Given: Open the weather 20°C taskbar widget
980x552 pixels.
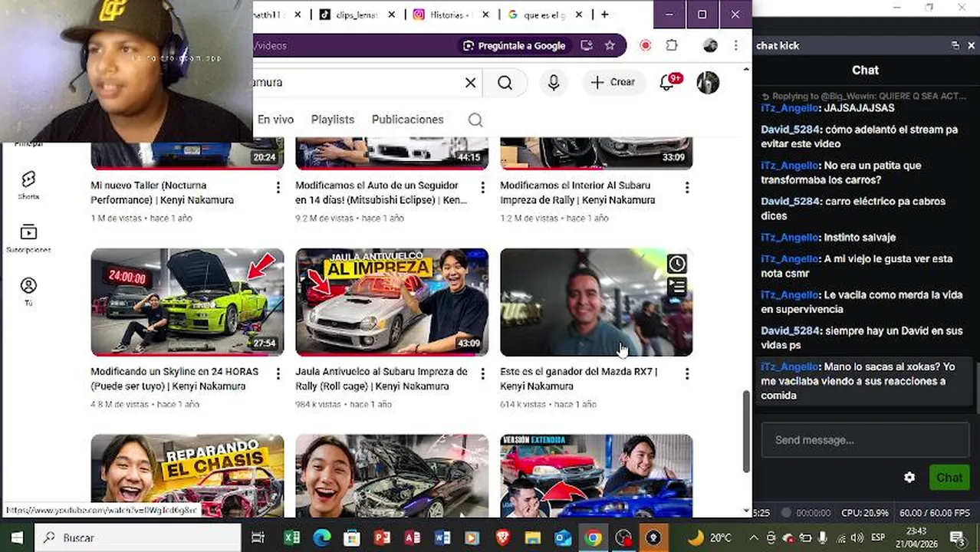Looking at the screenshot, I should click(x=709, y=537).
